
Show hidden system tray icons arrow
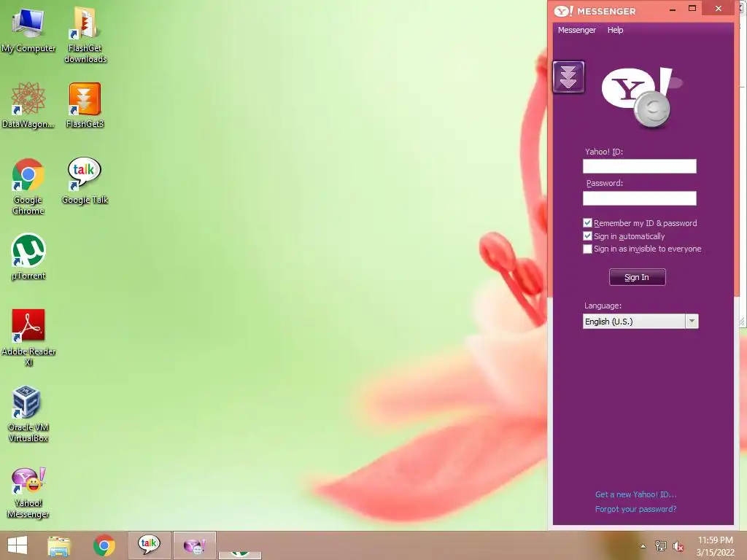pyautogui.click(x=643, y=546)
